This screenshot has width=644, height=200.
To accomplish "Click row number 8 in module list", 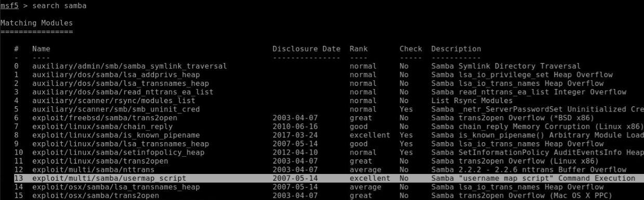I will coord(16,135).
